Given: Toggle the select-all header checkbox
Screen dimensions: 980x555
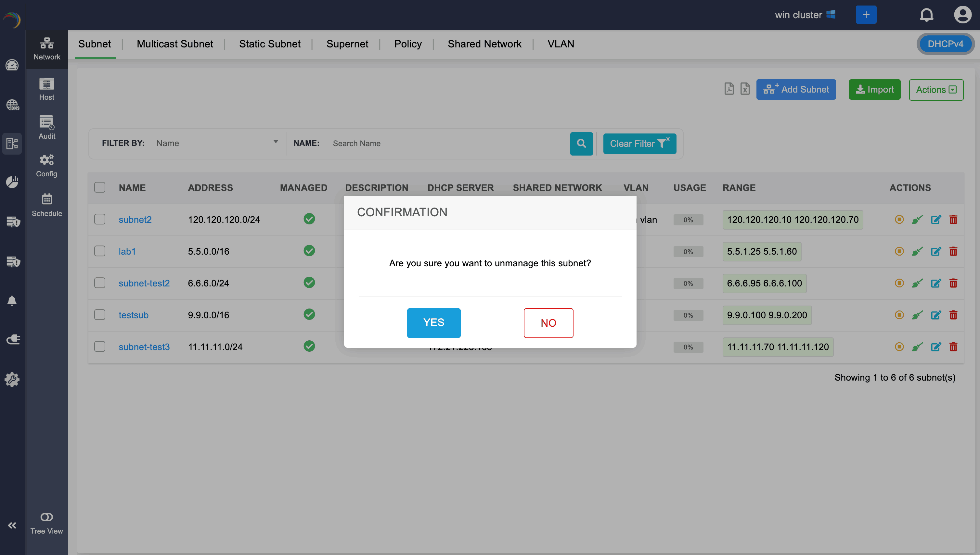Looking at the screenshot, I should (99, 187).
